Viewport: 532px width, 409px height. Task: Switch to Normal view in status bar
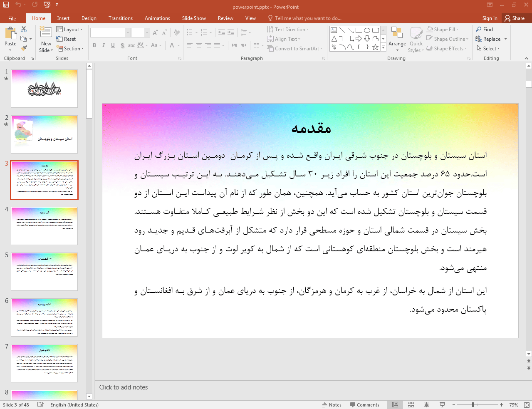395,405
